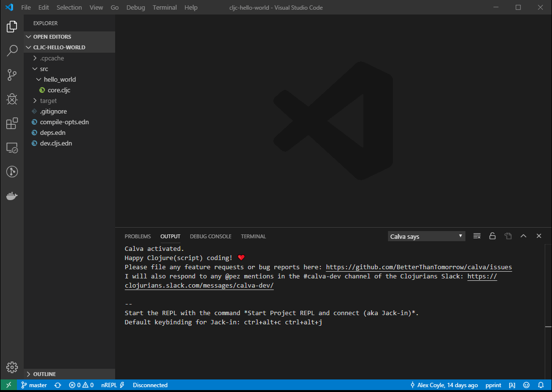Open the Go menu
The image size is (552, 392).
[x=115, y=7]
